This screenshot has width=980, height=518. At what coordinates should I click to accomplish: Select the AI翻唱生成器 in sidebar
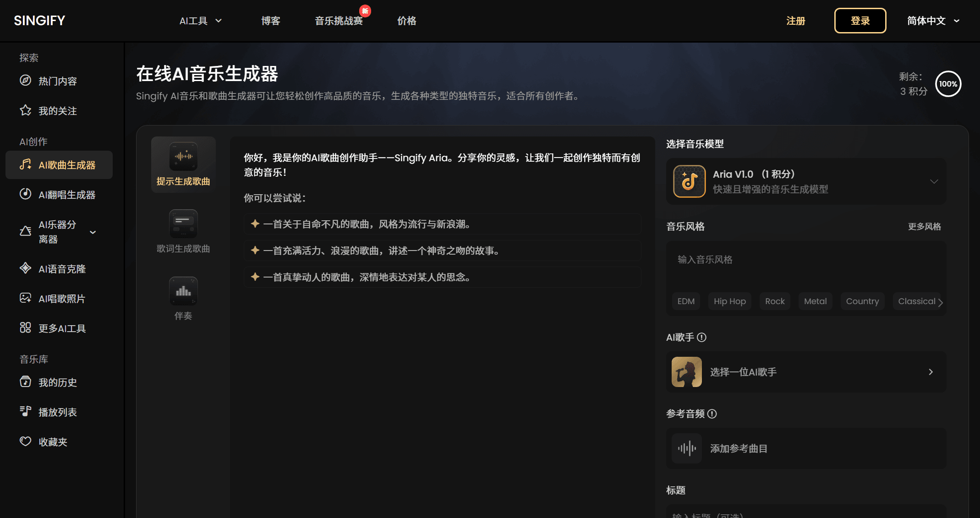[x=66, y=195]
